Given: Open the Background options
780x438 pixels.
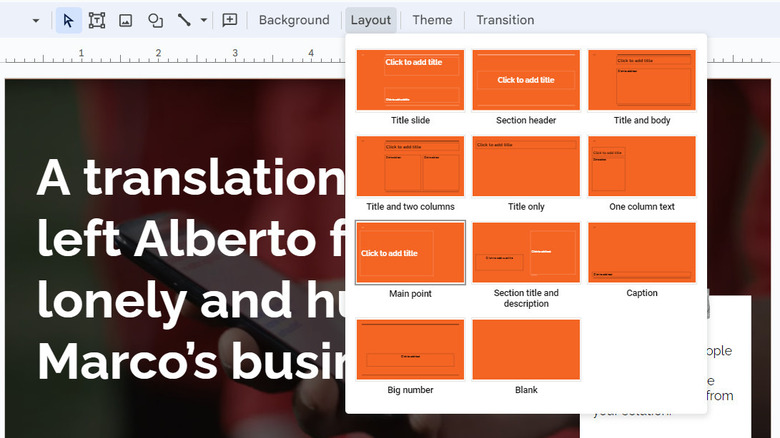Looking at the screenshot, I should pyautogui.click(x=294, y=20).
